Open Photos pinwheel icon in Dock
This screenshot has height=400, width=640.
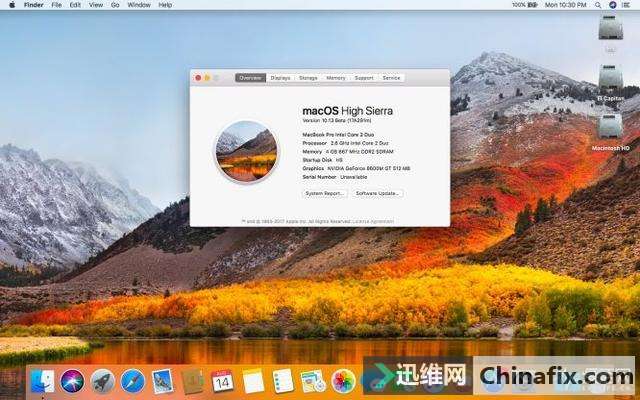343,381
